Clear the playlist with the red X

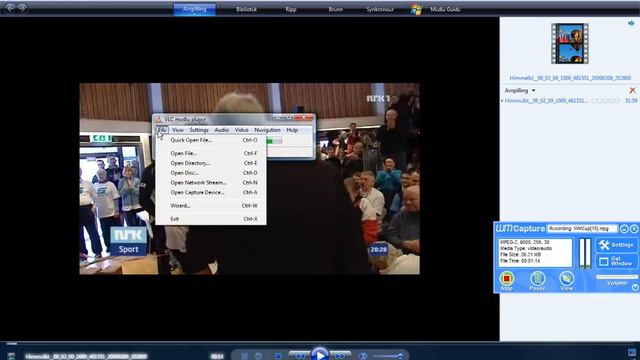tap(632, 90)
